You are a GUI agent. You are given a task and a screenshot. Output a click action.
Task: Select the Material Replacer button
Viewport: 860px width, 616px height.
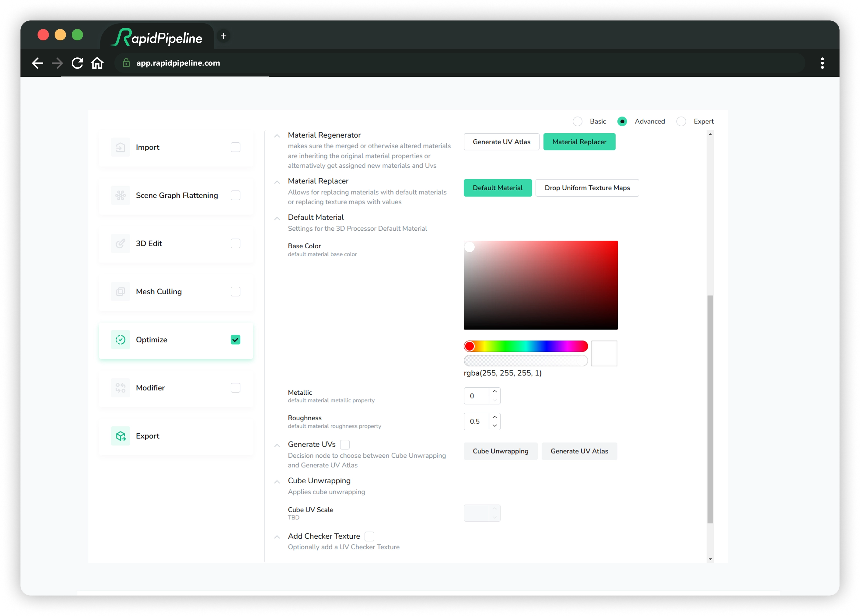579,142
